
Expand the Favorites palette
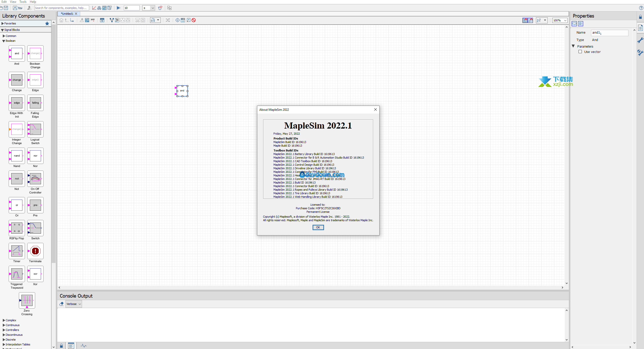3,23
